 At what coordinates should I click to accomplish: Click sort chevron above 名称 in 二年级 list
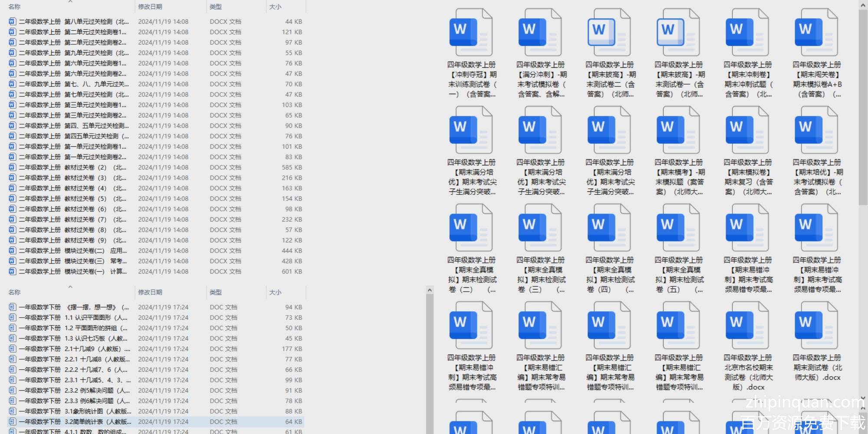click(70, 2)
